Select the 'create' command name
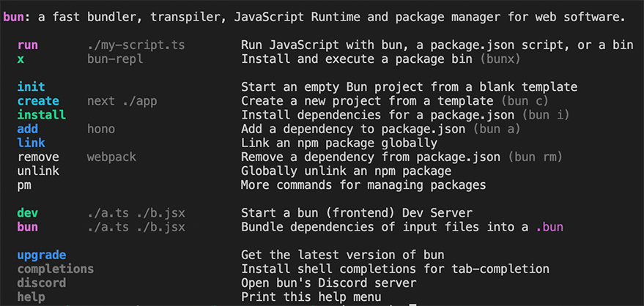 [38, 101]
